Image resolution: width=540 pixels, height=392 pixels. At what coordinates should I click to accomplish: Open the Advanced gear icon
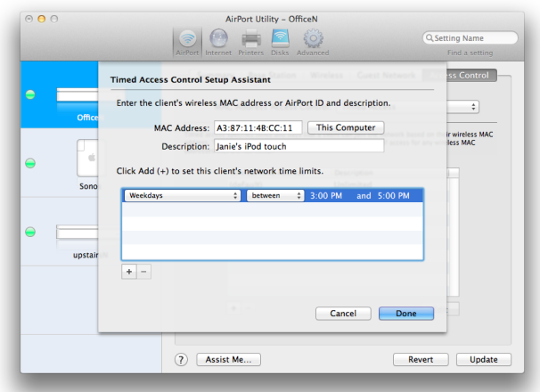[313, 43]
